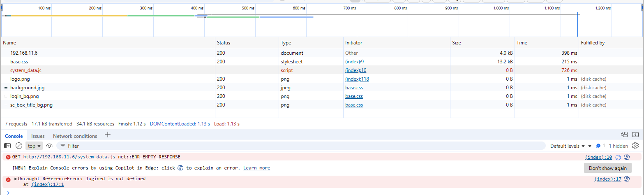Switch to the Issues tab
This screenshot has width=644, height=195.
pyautogui.click(x=38, y=136)
